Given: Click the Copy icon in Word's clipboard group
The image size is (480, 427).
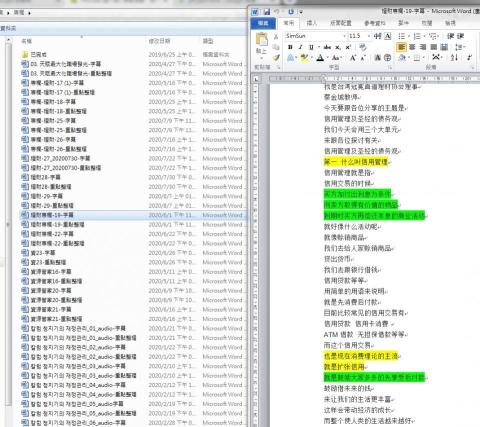Looking at the screenshot, I should (276, 47).
